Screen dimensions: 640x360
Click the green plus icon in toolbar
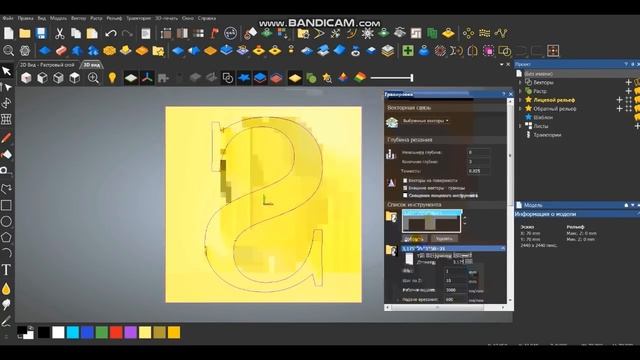[x=408, y=51]
